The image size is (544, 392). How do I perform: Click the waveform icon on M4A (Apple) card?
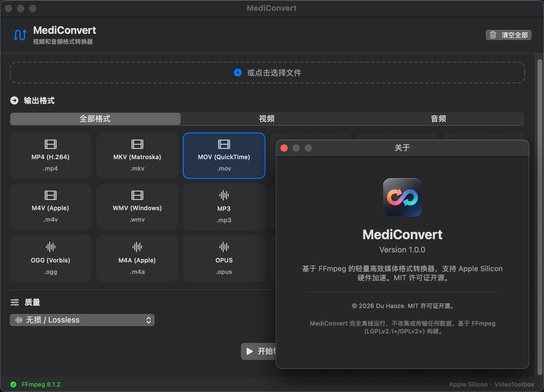click(137, 247)
